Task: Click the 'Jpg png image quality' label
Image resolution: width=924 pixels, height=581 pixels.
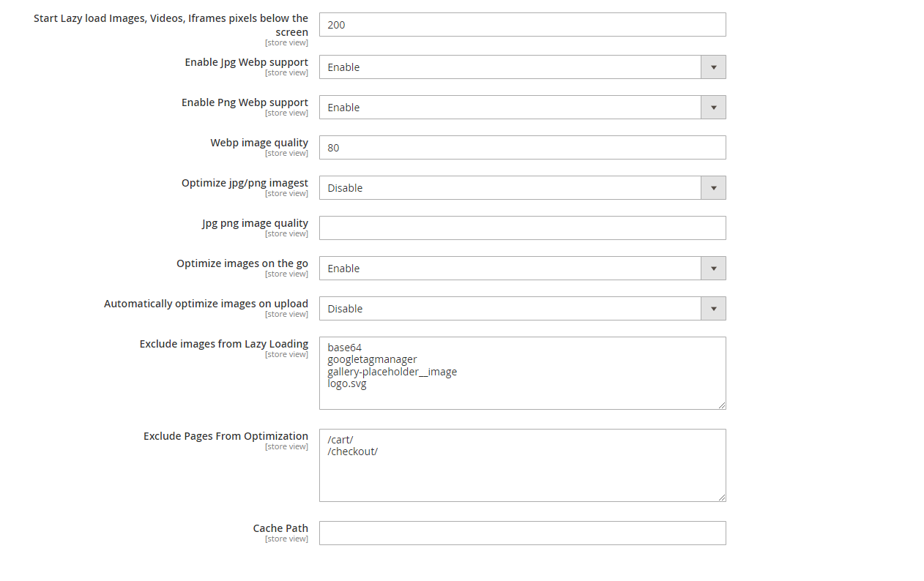Action: [x=255, y=223]
